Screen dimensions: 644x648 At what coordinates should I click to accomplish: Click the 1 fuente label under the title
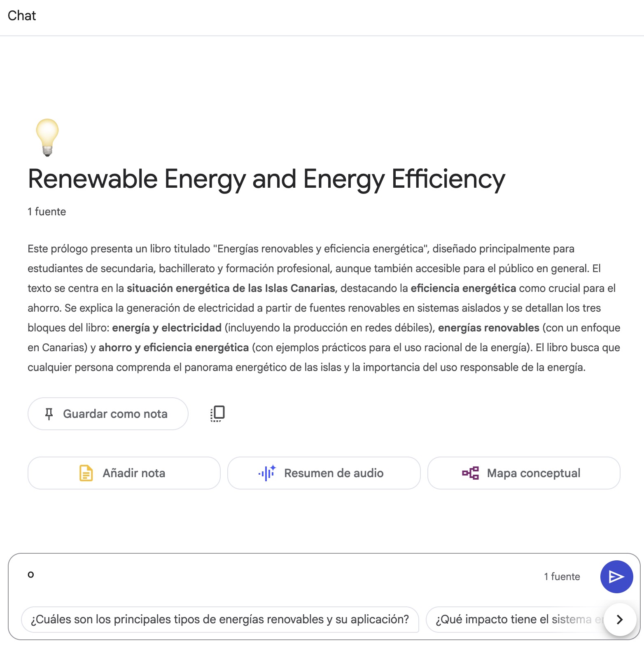point(47,212)
